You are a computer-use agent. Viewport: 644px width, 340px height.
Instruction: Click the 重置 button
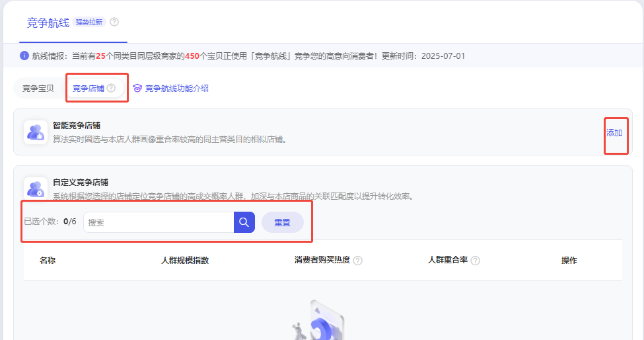(282, 222)
